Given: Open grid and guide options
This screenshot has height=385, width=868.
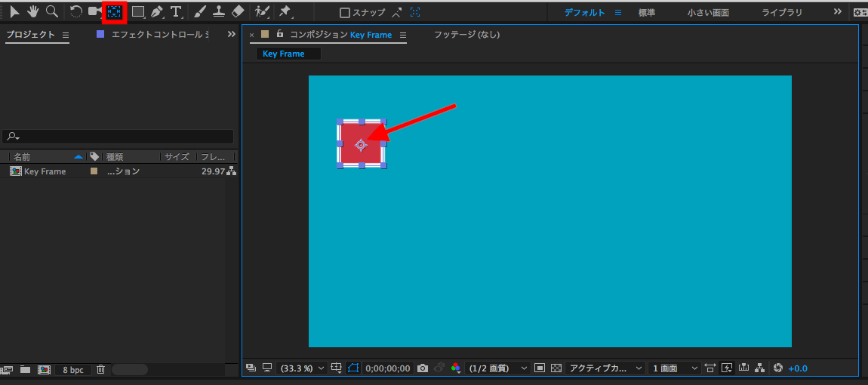Looking at the screenshot, I should click(337, 368).
